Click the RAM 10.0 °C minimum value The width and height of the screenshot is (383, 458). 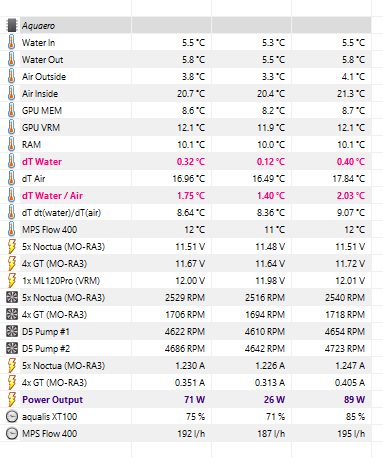click(x=271, y=145)
